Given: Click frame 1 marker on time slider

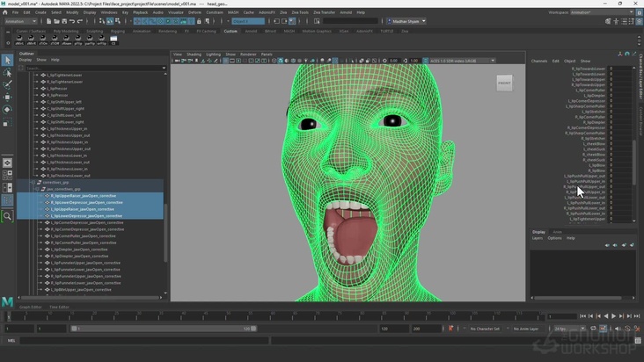Looking at the screenshot, I should click(x=8, y=316).
